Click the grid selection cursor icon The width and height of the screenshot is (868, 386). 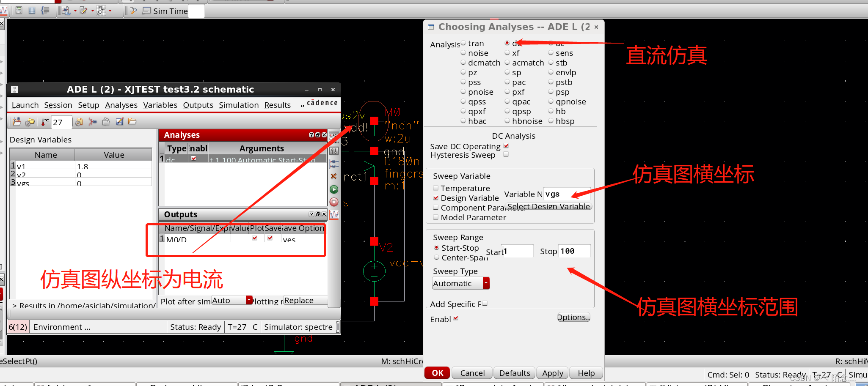click(101, 10)
